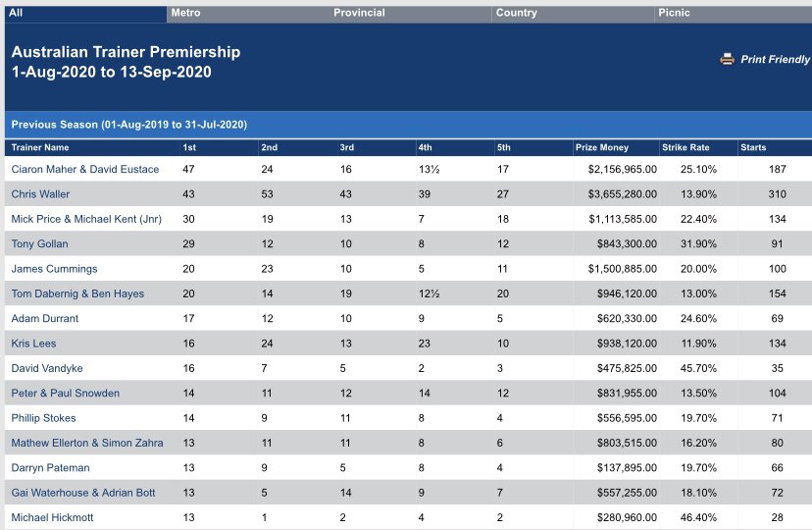Click prize money $1,113,585.00
812x530 pixels.
[623, 219]
